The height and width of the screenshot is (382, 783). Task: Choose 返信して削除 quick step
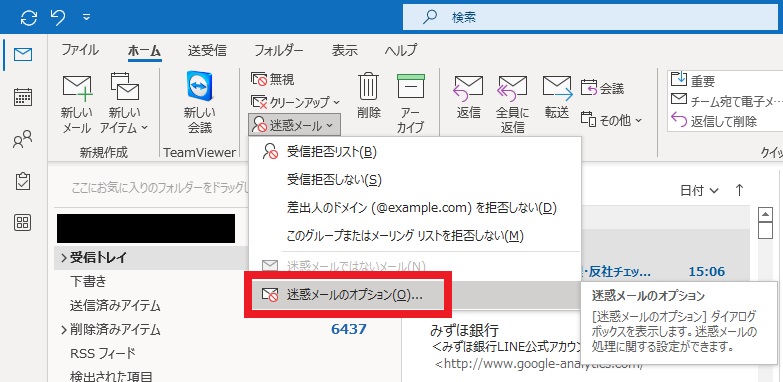(714, 120)
